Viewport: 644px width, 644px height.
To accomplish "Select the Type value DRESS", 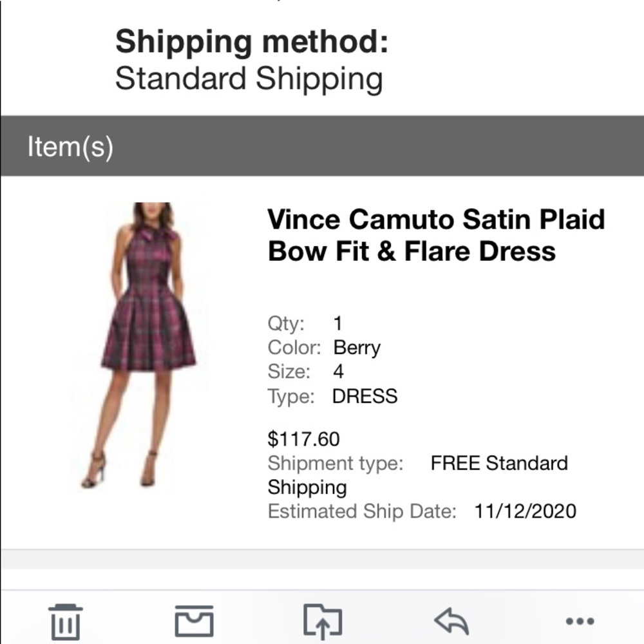I will pyautogui.click(x=365, y=396).
